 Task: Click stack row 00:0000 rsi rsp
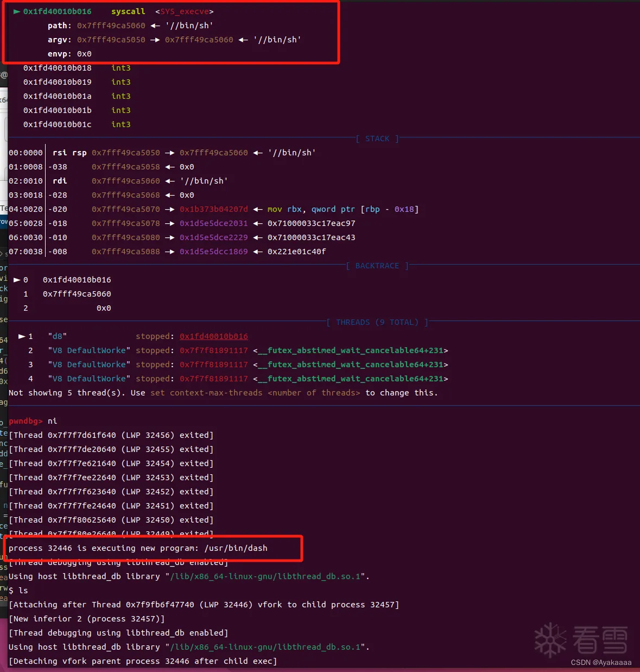tap(162, 153)
